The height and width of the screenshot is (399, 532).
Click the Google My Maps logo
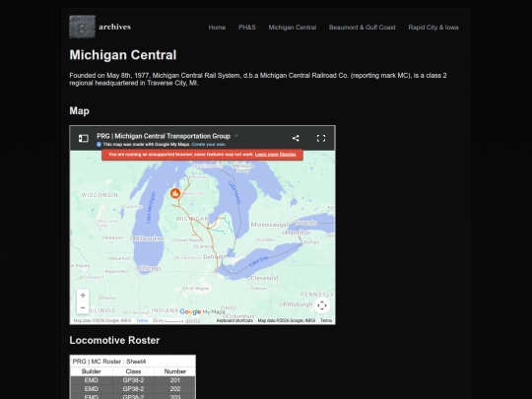(x=202, y=311)
